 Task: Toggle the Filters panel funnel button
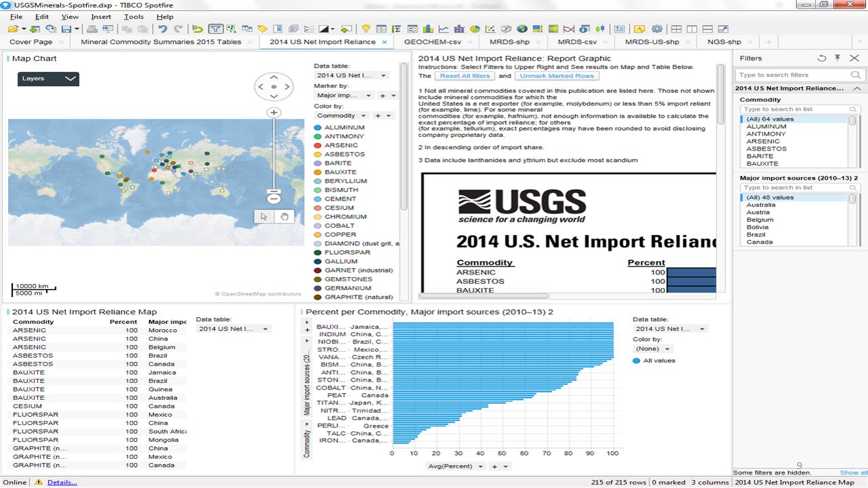tap(216, 29)
